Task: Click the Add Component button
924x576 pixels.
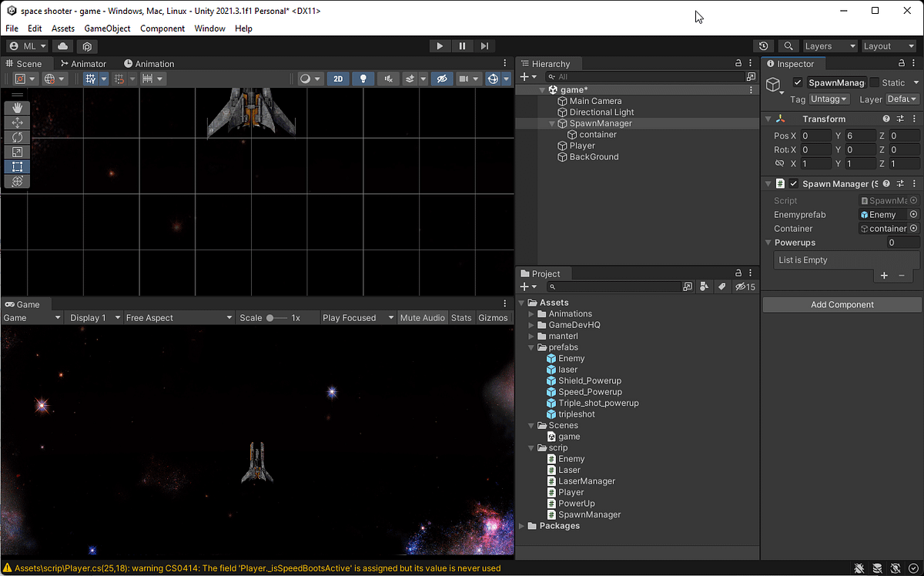Action: point(842,305)
